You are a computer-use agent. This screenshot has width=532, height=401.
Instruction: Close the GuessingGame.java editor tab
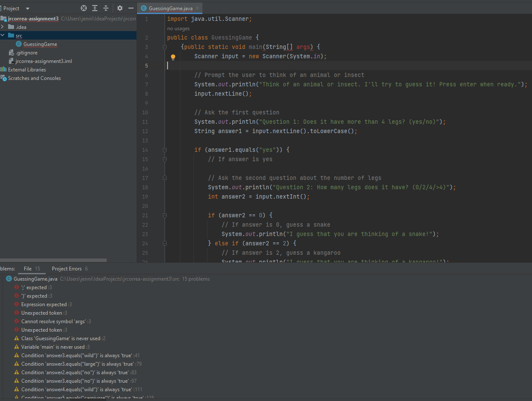tap(197, 8)
